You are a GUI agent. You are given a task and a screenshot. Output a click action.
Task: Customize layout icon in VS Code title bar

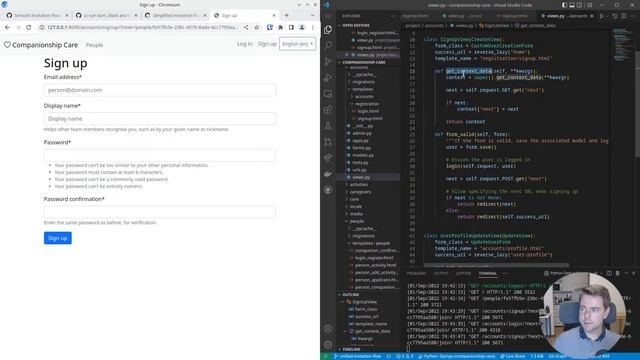click(589, 5)
